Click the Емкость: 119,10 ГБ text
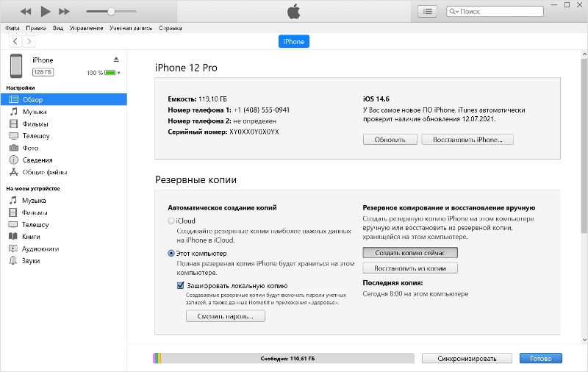588x372 pixels. point(197,99)
